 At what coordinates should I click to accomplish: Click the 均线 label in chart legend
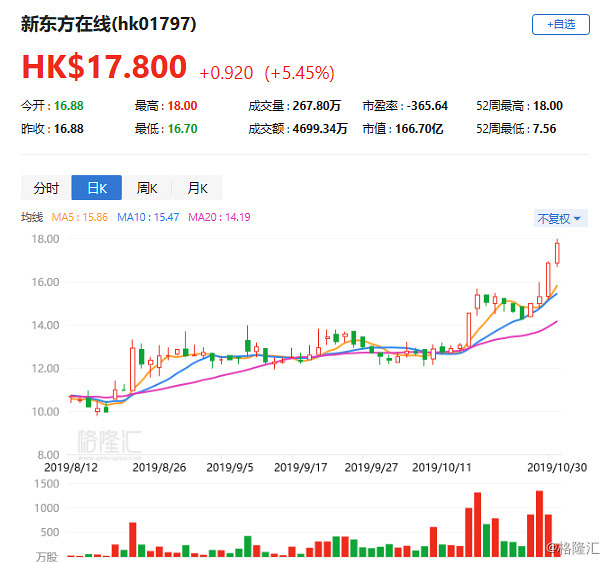tap(34, 217)
